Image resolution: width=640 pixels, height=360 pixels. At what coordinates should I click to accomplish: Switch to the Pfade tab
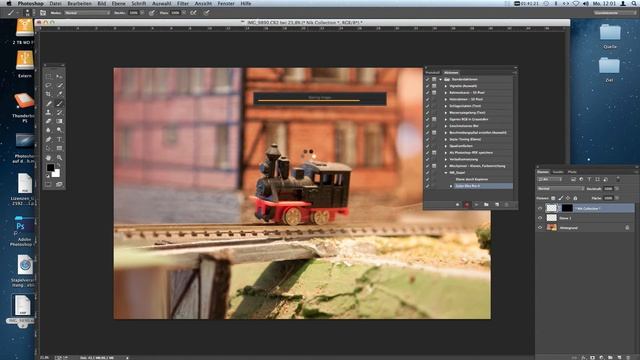(572, 172)
